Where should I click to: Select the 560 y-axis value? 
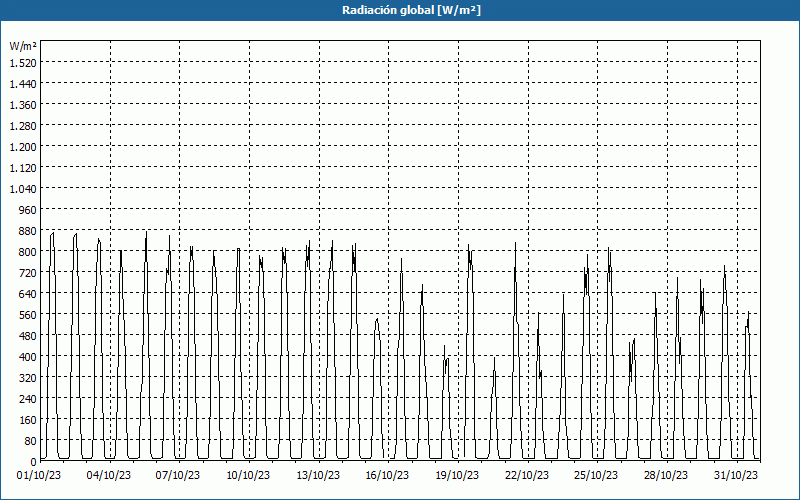(x=28, y=315)
